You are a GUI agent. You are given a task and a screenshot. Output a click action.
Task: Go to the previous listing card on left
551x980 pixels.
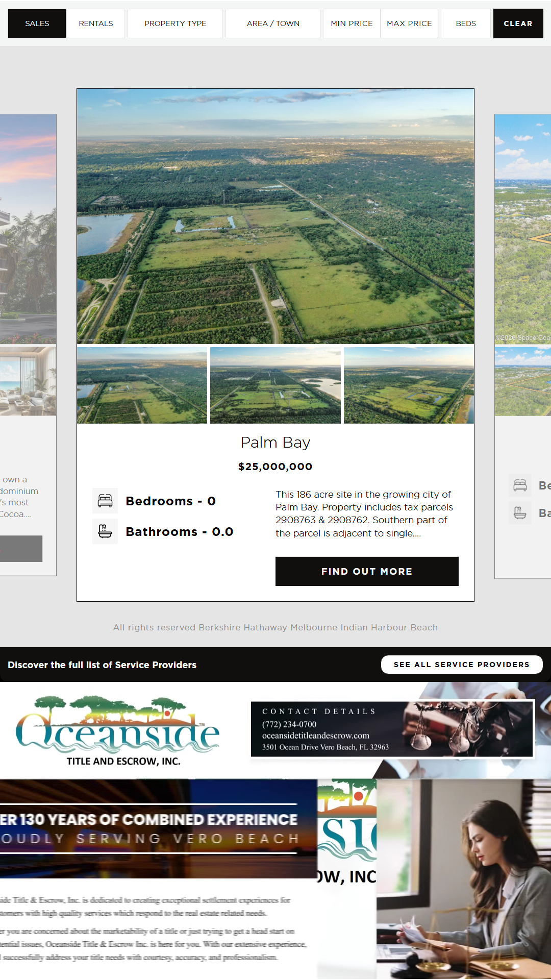tap(28, 346)
